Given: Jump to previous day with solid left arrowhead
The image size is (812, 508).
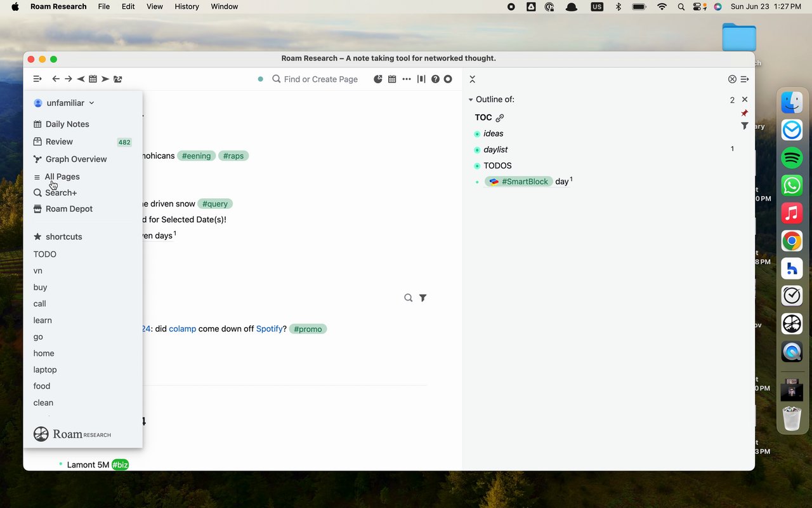Looking at the screenshot, I should (81, 79).
